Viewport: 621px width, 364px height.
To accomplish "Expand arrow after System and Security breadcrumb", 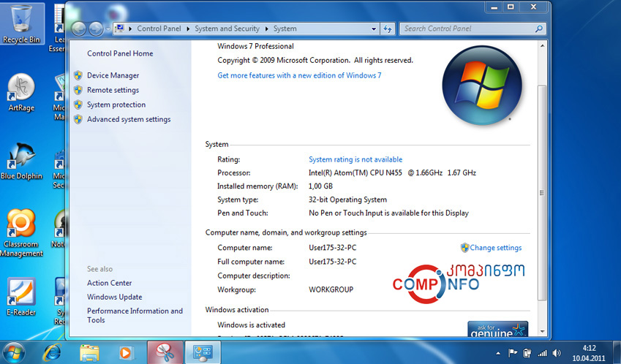I will pos(266,29).
